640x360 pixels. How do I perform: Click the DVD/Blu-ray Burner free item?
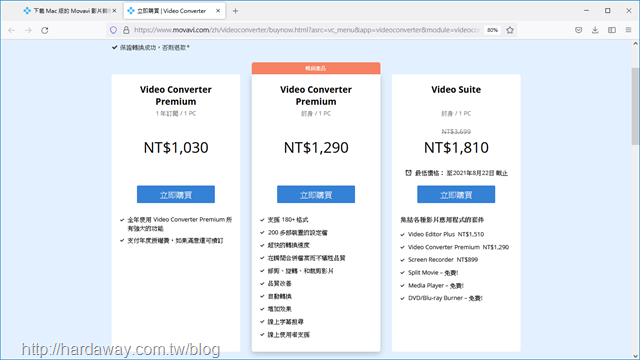click(x=445, y=298)
